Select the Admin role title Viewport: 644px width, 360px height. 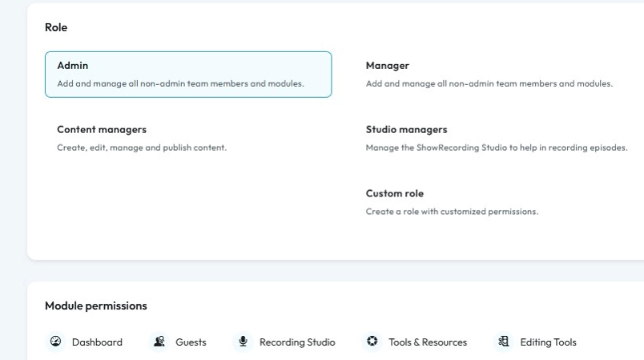(x=73, y=66)
